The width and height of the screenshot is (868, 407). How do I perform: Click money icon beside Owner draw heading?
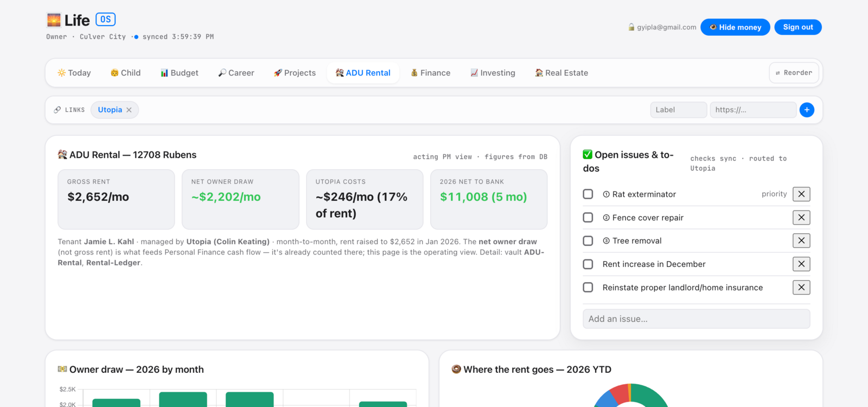coord(62,369)
